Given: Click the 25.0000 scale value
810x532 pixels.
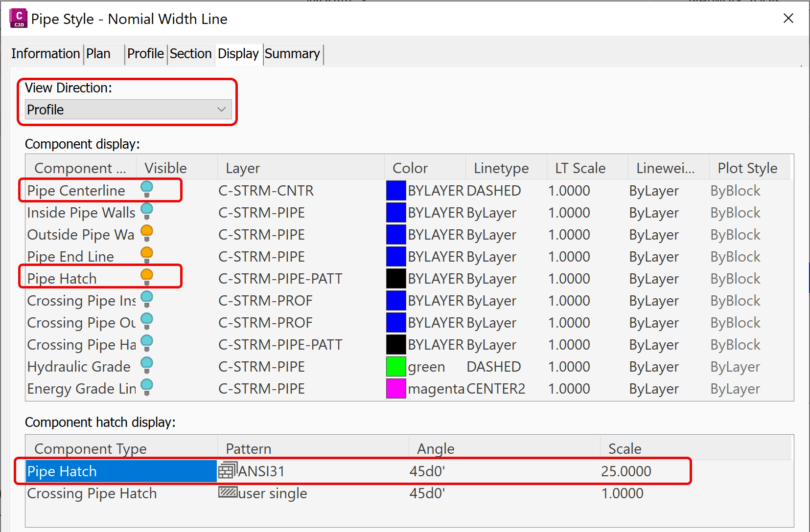Looking at the screenshot, I should tap(626, 471).
